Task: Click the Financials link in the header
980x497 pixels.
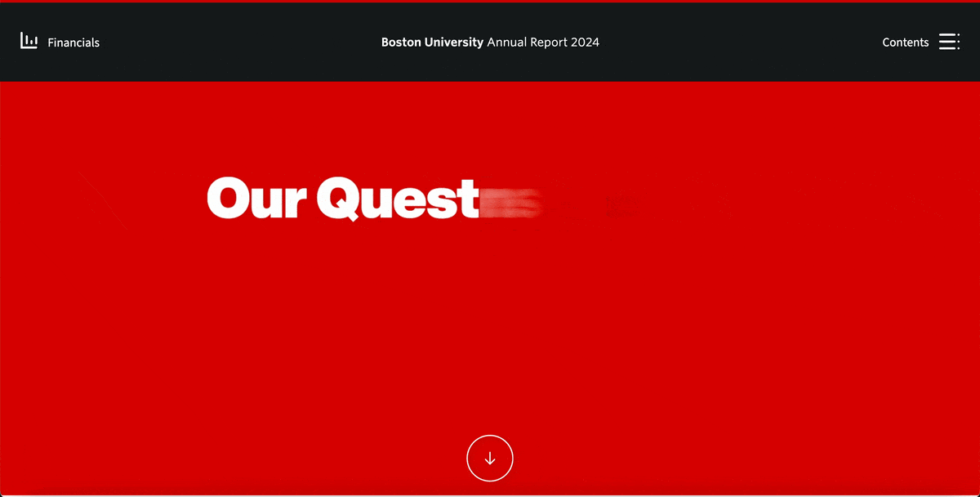Action: pyautogui.click(x=73, y=42)
